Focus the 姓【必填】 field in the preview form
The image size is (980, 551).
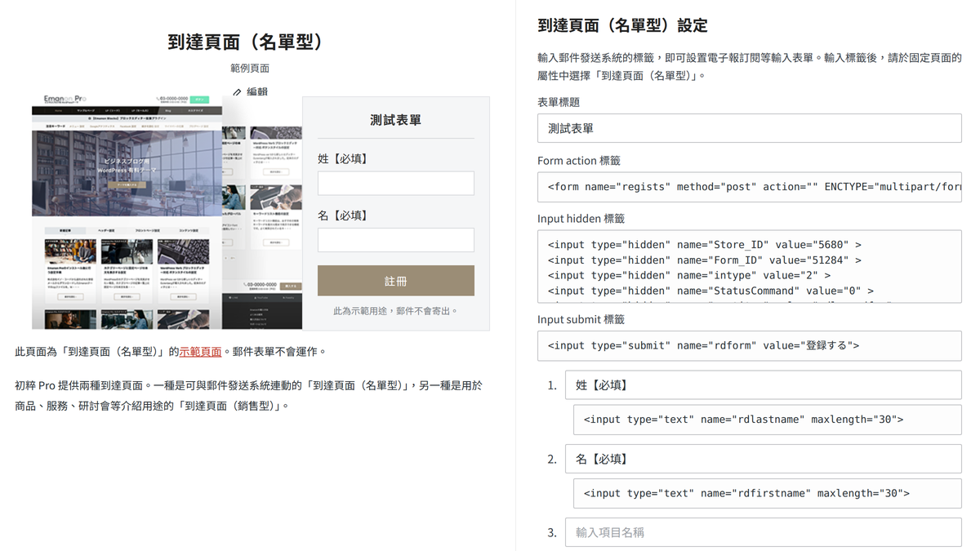(x=395, y=183)
